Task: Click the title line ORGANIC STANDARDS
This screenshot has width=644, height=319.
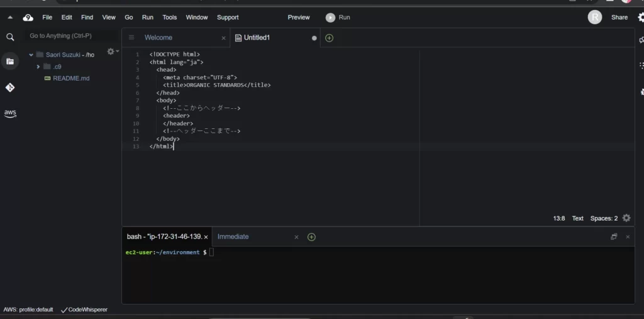Action: tap(217, 85)
